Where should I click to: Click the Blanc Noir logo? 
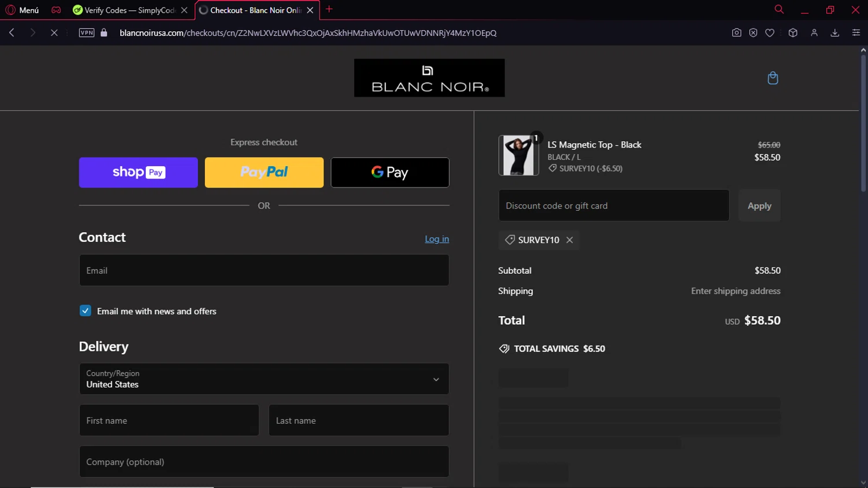click(429, 78)
